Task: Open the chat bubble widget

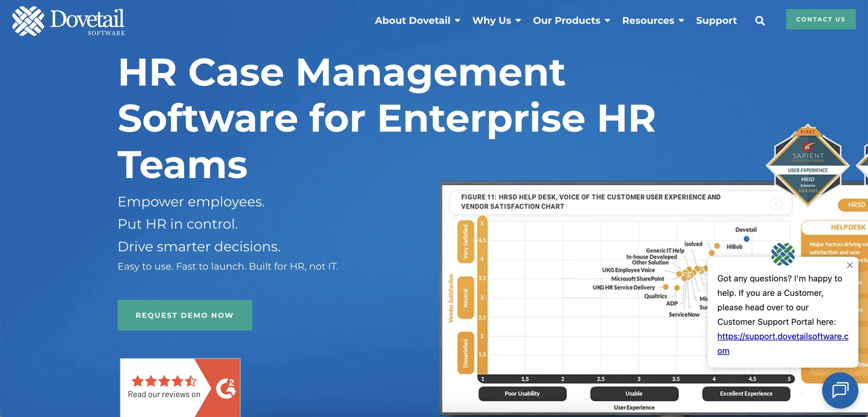Action: [840, 390]
